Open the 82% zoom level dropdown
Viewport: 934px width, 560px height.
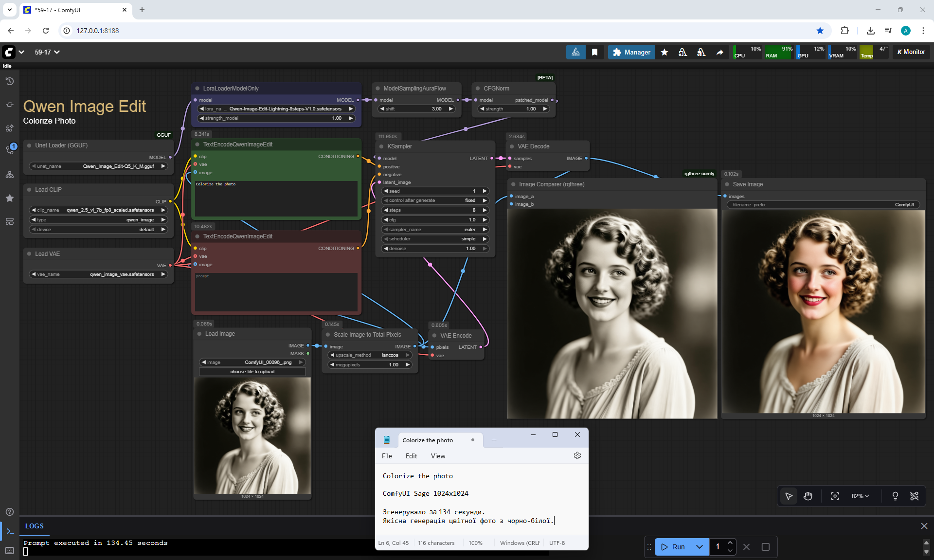860,496
